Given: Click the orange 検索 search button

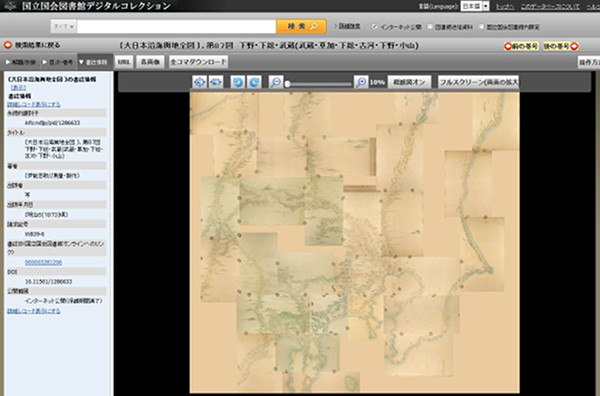Looking at the screenshot, I should coord(302,26).
